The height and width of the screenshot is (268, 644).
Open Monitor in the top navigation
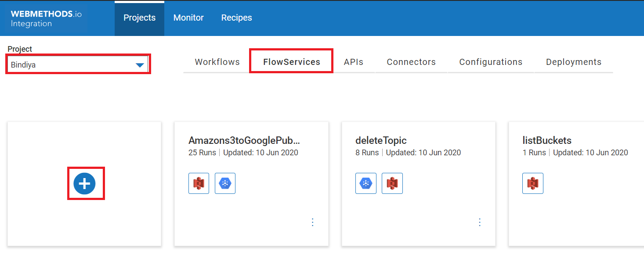188,18
